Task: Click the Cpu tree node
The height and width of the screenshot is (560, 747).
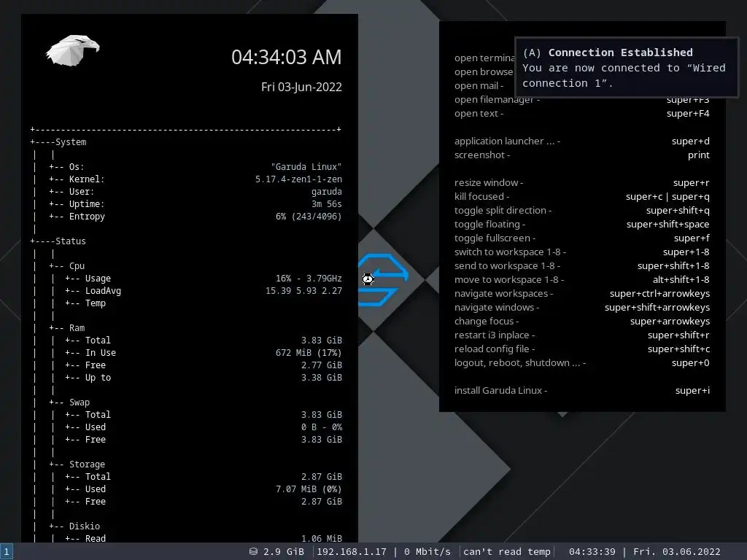Action: (x=77, y=265)
